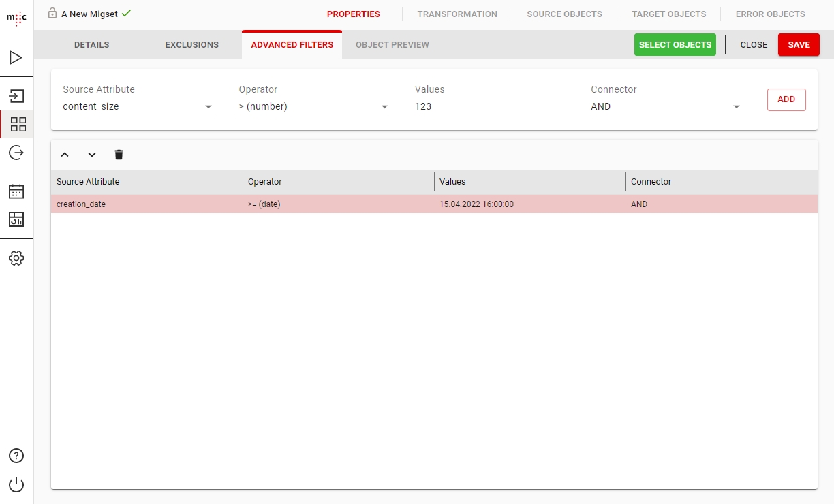Switch to the Exclusions tab
This screenshot has height=504, width=834.
[x=191, y=45]
